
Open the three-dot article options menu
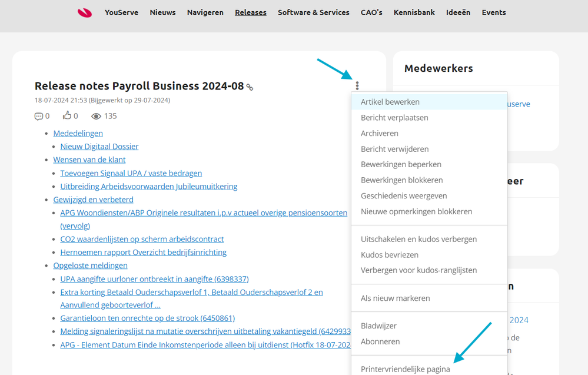pos(357,86)
